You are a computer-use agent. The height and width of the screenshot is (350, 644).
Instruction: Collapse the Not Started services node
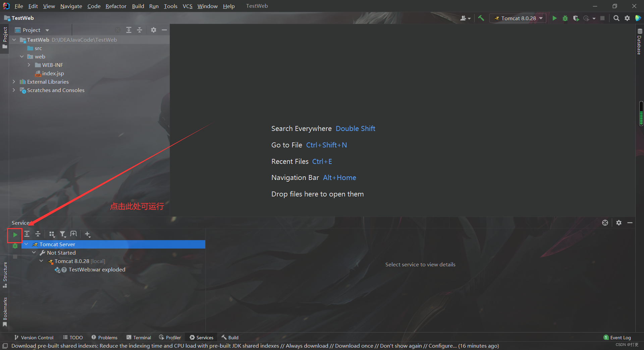pyautogui.click(x=34, y=253)
